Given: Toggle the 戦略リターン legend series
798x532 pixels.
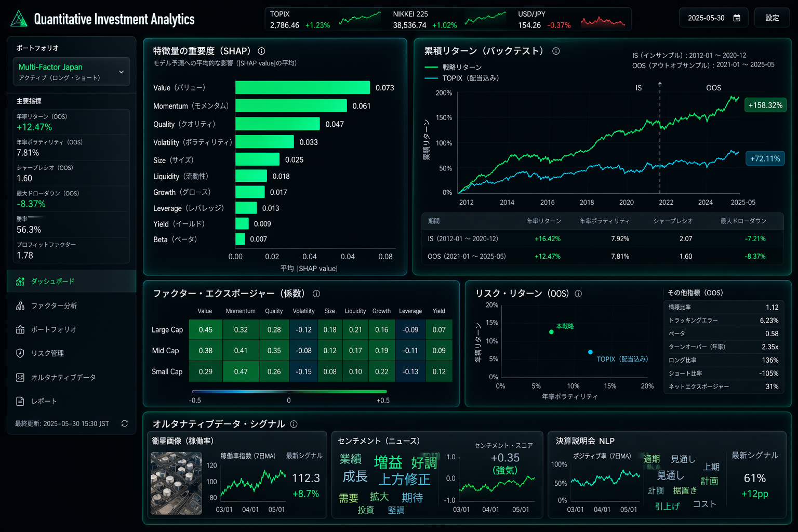Looking at the screenshot, I should pos(453,67).
